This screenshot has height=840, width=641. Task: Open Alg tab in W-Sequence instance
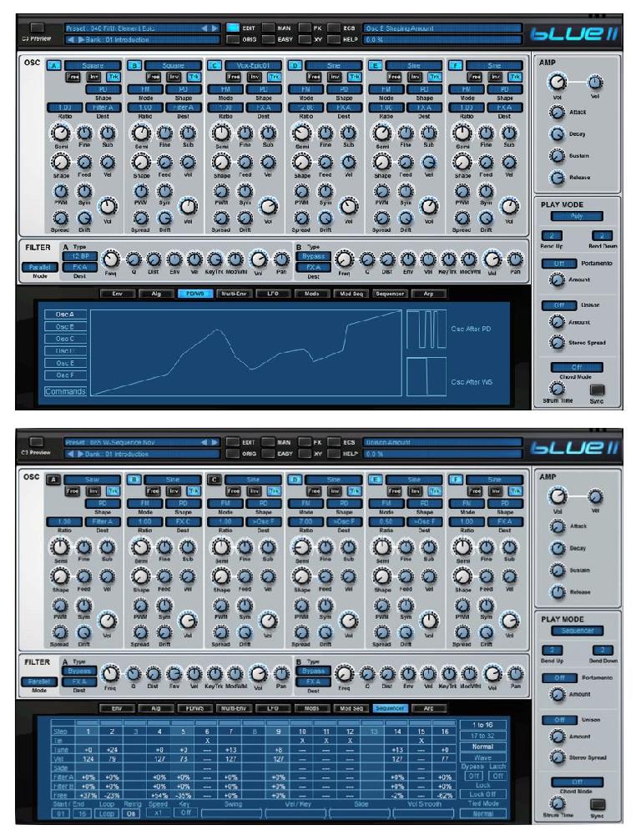(156, 708)
